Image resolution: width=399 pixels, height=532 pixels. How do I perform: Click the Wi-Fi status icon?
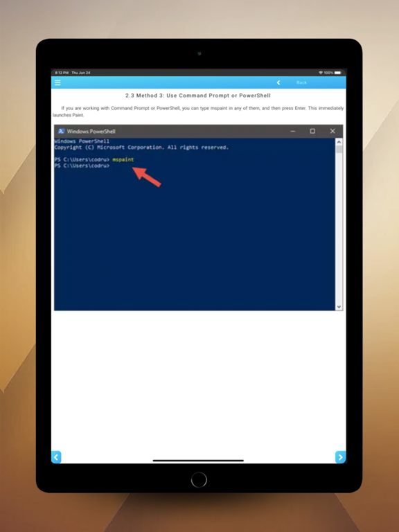321,73
